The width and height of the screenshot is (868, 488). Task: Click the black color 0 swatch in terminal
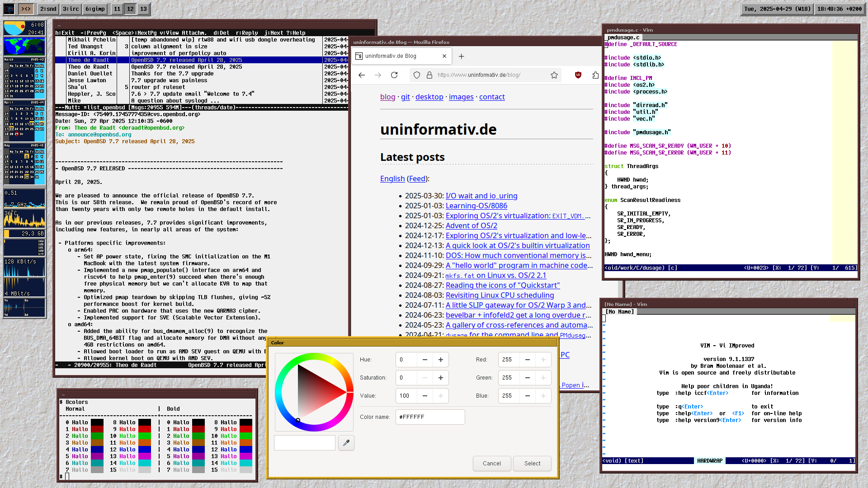click(97, 422)
